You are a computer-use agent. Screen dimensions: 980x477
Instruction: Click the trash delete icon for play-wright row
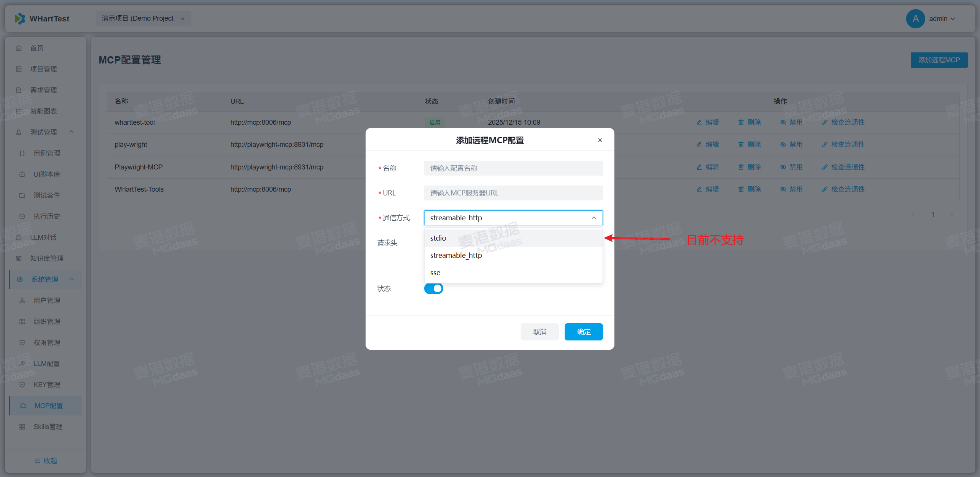(741, 145)
